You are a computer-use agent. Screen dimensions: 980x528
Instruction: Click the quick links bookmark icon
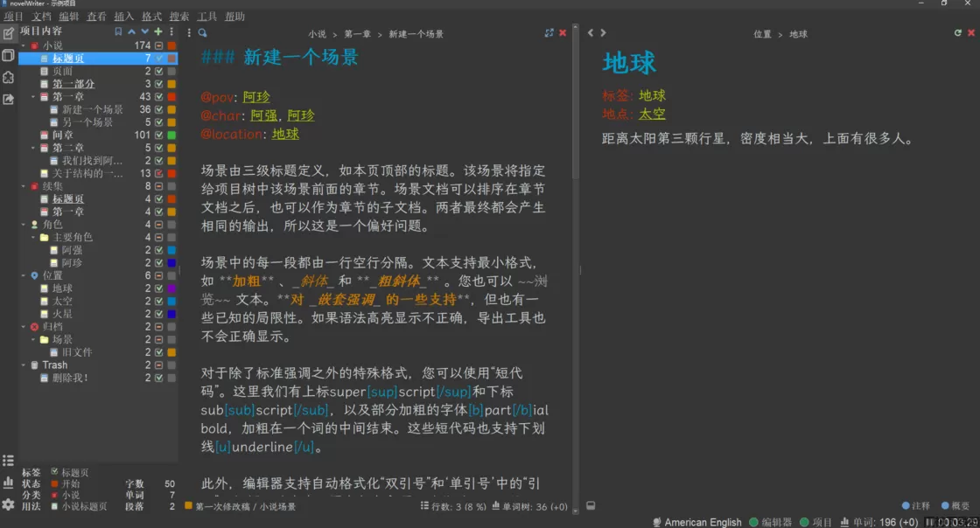[x=118, y=31]
